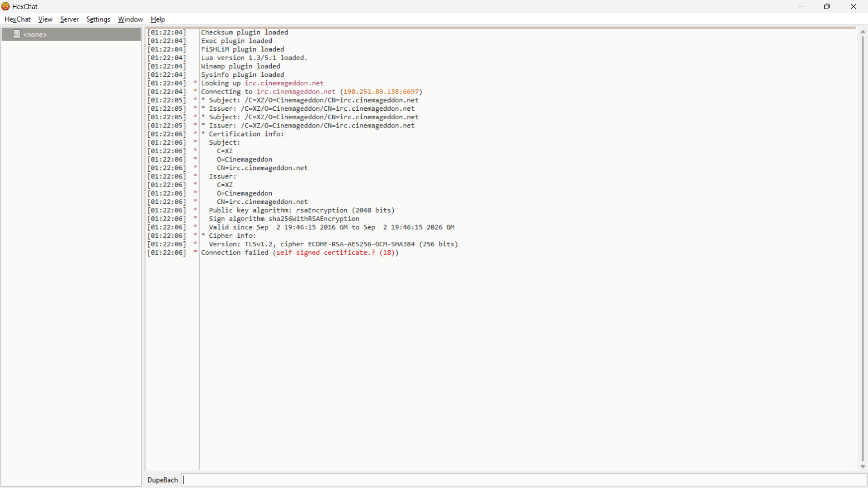Select the network icon beside <none>
The image size is (868, 488).
16,34
